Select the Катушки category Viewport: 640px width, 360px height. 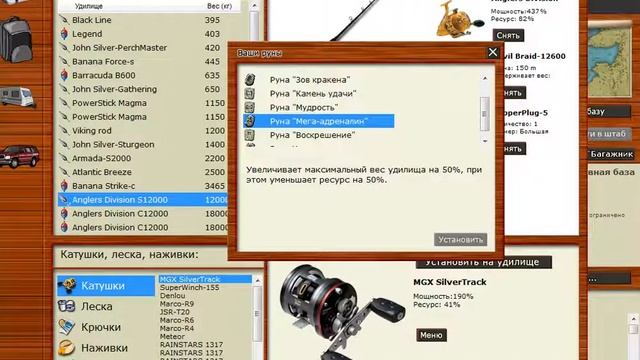[x=106, y=286]
